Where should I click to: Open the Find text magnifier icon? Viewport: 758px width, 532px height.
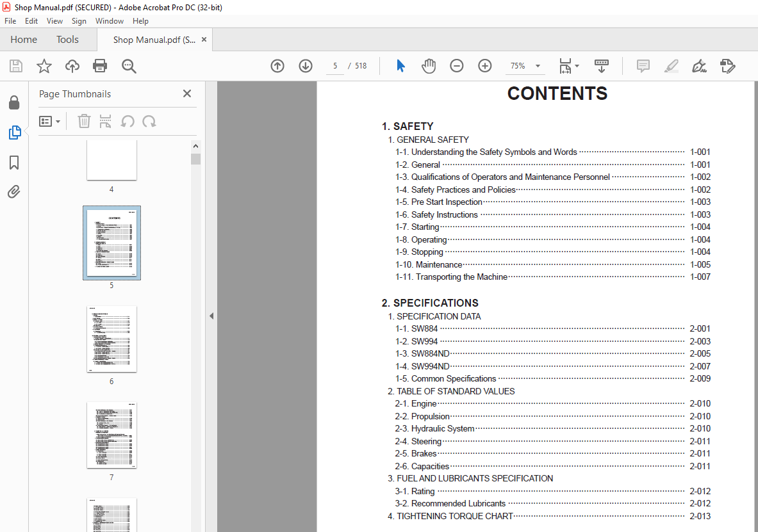coord(129,66)
